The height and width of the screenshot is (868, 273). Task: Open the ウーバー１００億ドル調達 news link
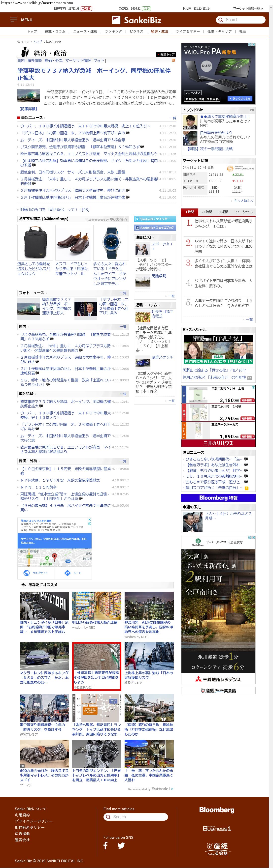tap(85, 126)
